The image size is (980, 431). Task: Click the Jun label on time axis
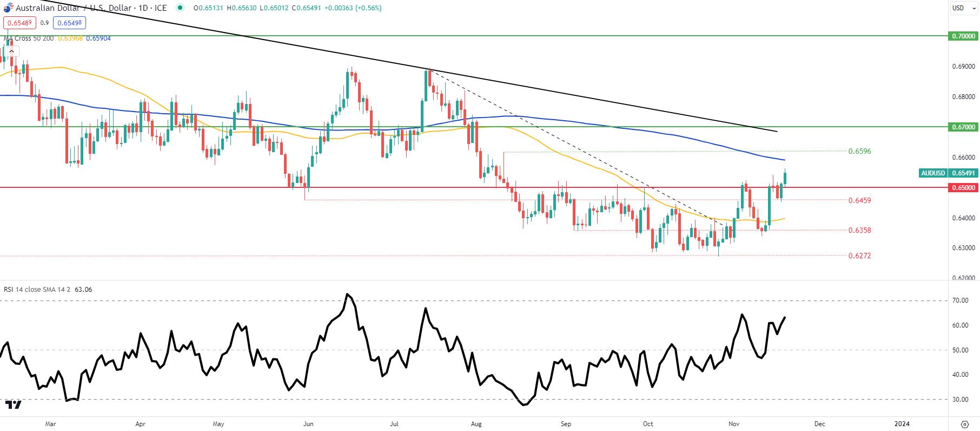pos(308,424)
